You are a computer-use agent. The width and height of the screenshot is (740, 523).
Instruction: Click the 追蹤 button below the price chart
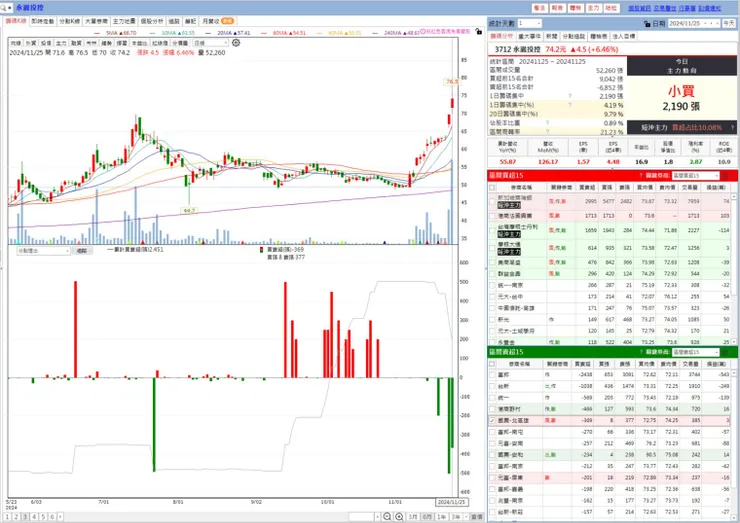[x=82, y=251]
